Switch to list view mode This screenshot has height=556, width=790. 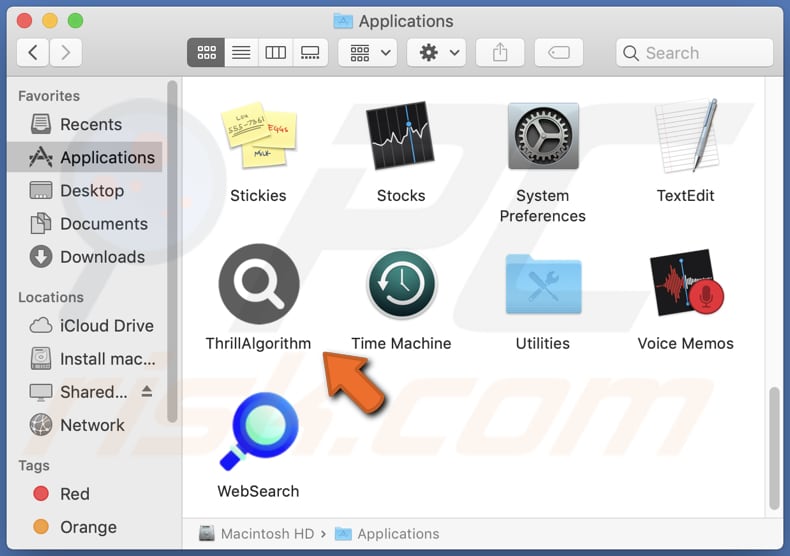241,53
